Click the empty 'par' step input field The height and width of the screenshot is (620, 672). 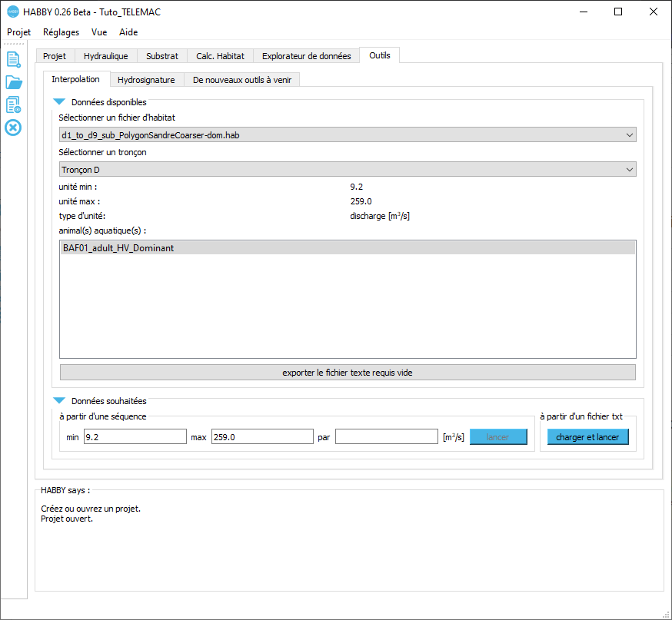(387, 437)
